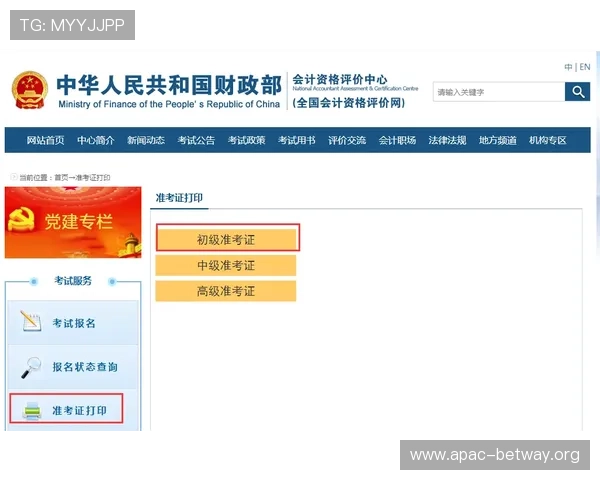This screenshot has height=480, width=600.
Task: Click the 报名状态查询 magnifying glass icon
Action: coord(31,367)
